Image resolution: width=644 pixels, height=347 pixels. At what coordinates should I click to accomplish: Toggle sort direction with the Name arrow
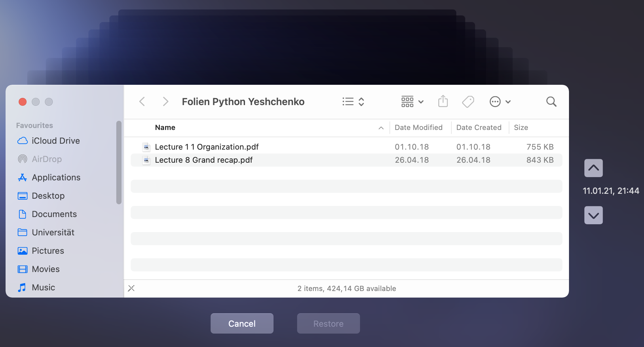[381, 128]
